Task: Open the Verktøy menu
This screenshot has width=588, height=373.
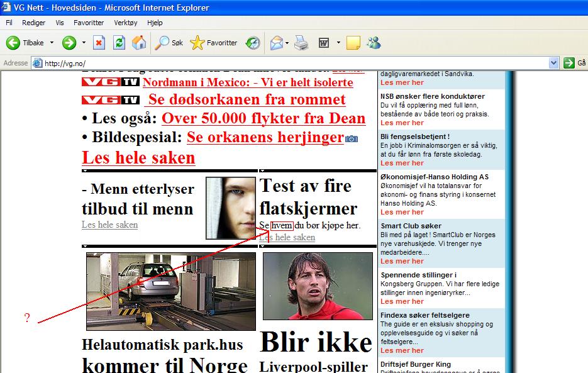Action: 126,23
